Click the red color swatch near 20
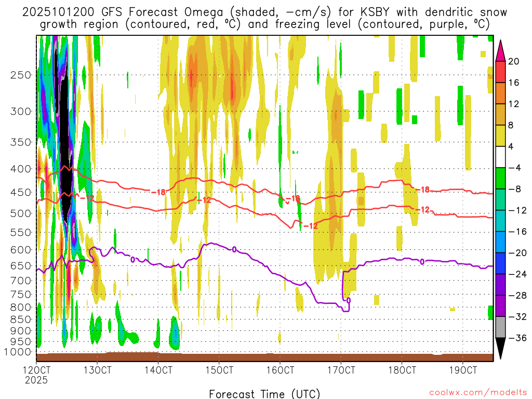Viewport: 532px width, 399px height. (x=500, y=72)
